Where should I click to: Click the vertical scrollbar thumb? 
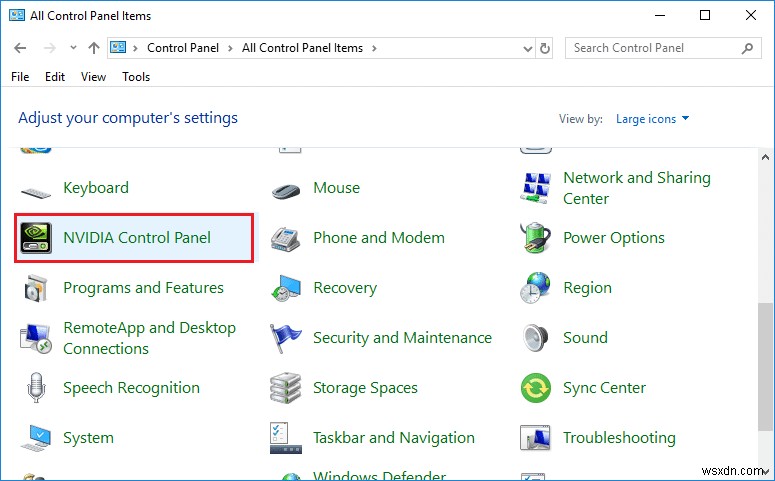pos(765,367)
